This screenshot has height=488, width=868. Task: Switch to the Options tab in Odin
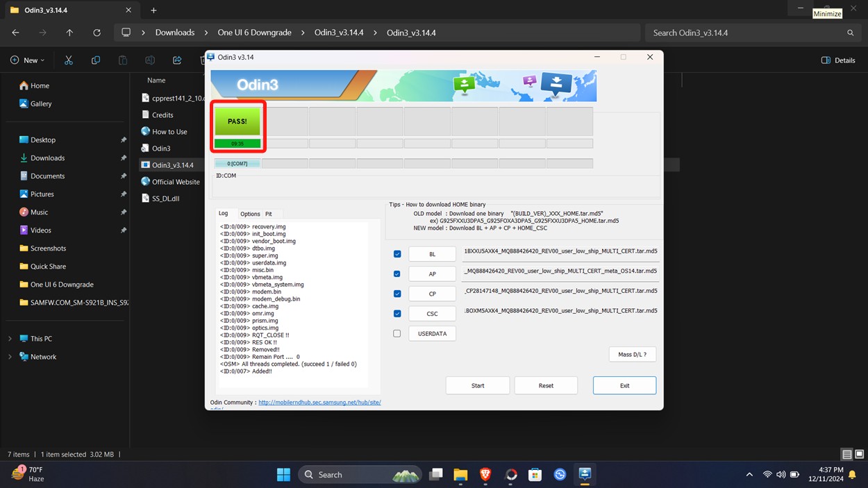tap(249, 213)
